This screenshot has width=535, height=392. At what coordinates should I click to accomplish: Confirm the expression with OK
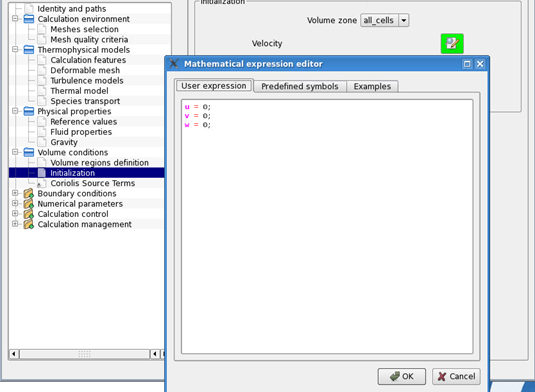[402, 376]
